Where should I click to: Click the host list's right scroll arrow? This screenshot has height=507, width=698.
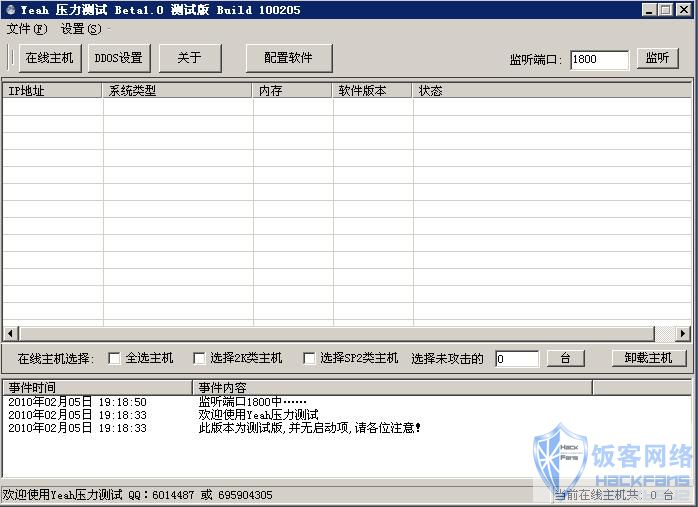point(683,333)
